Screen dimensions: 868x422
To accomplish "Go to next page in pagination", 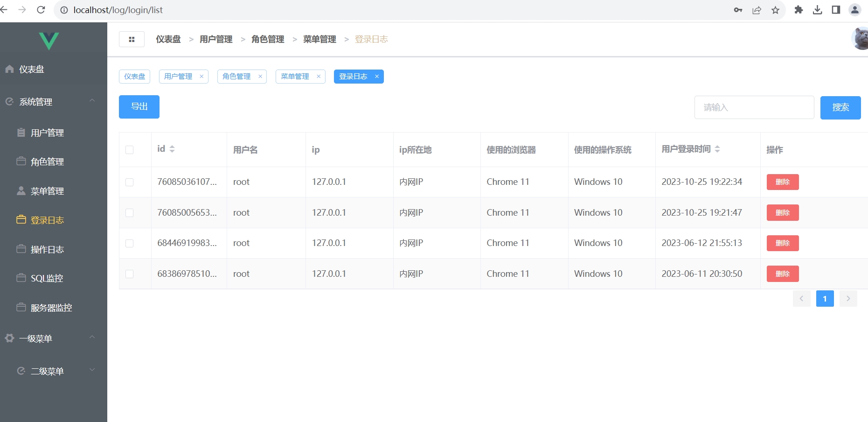I will pyautogui.click(x=848, y=299).
